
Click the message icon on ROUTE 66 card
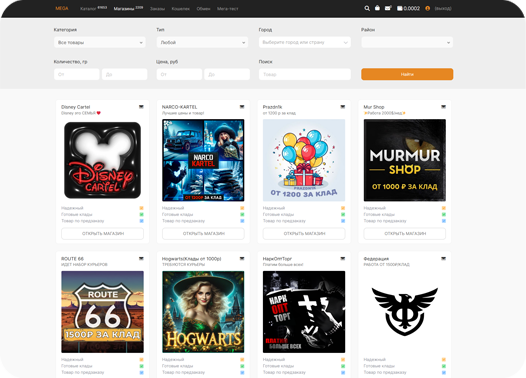point(141,259)
